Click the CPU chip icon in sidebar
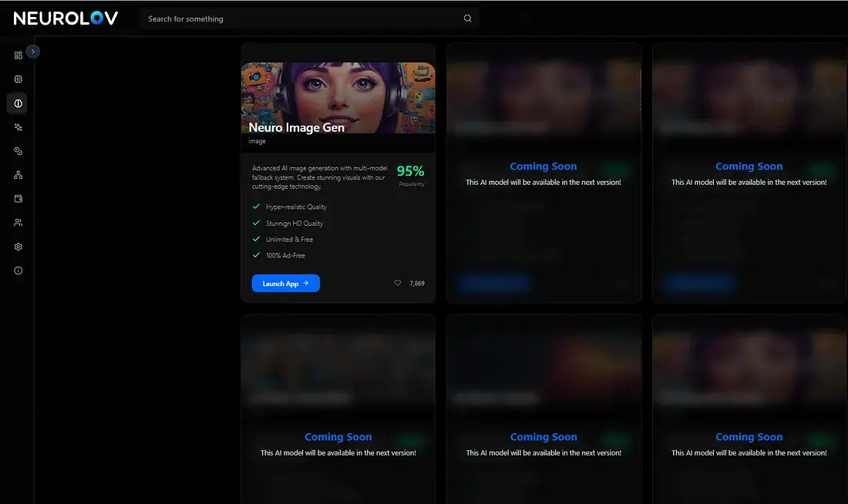Screen dimensions: 848x504 point(18,79)
